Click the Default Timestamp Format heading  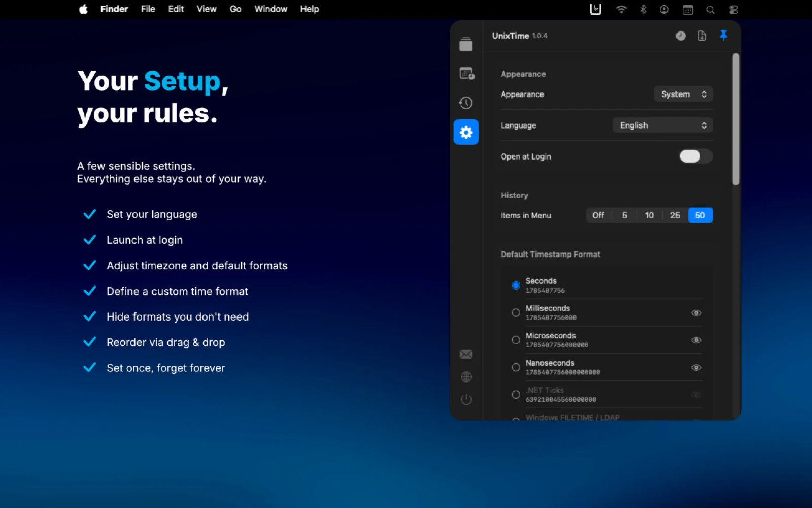click(x=551, y=254)
